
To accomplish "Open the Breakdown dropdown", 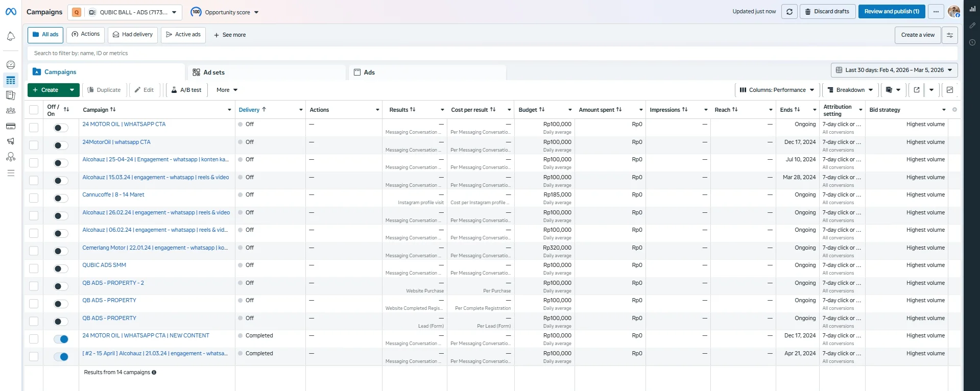I will tap(850, 90).
